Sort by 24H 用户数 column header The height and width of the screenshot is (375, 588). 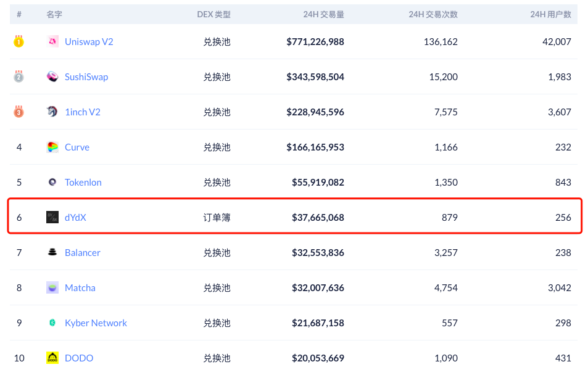(x=550, y=14)
